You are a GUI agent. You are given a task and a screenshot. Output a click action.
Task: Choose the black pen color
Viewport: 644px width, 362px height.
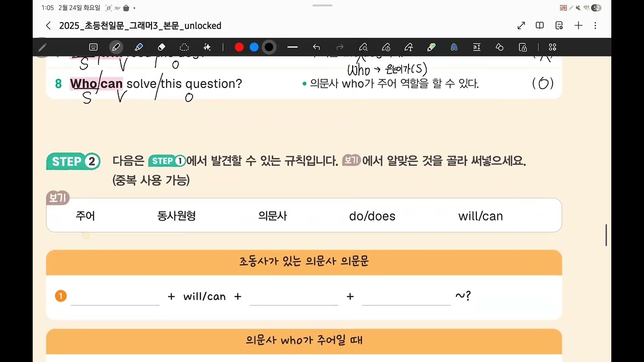pyautogui.click(x=269, y=47)
